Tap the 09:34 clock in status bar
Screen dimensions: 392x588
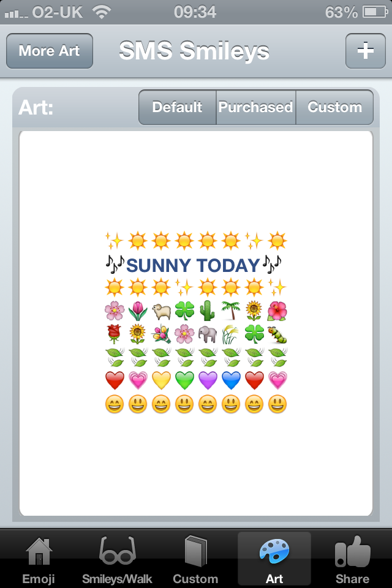point(195,12)
